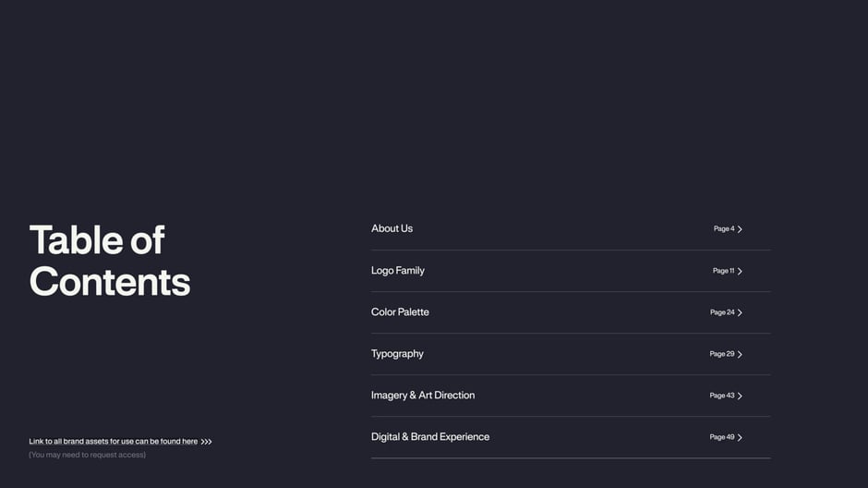The image size is (868, 488).
Task: Follow the link to all brand assets
Action: (113, 442)
